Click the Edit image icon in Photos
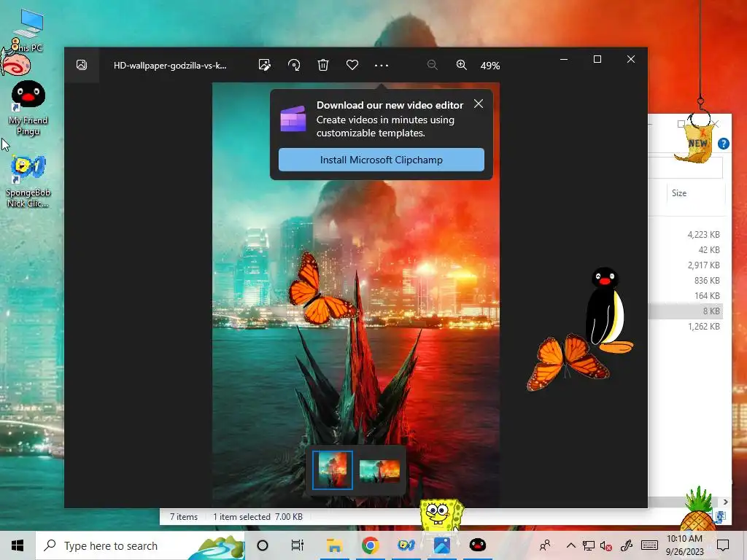 [x=264, y=65]
